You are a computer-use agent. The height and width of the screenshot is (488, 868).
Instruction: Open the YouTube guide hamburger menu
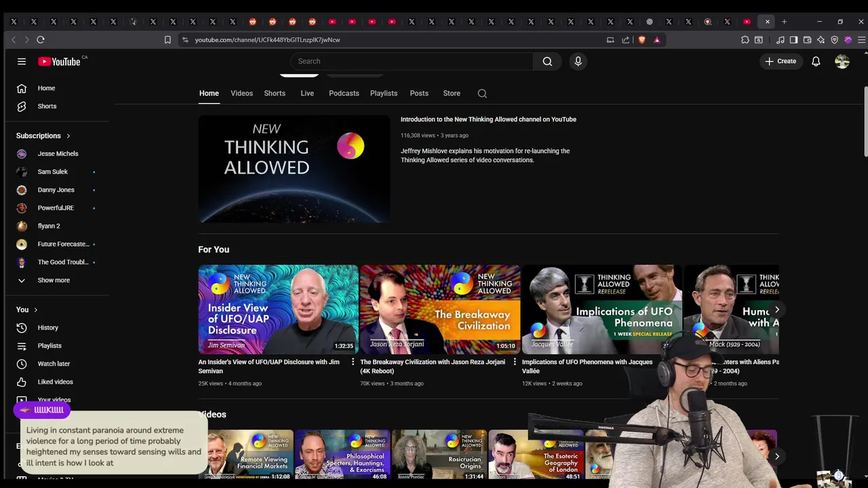pyautogui.click(x=22, y=61)
